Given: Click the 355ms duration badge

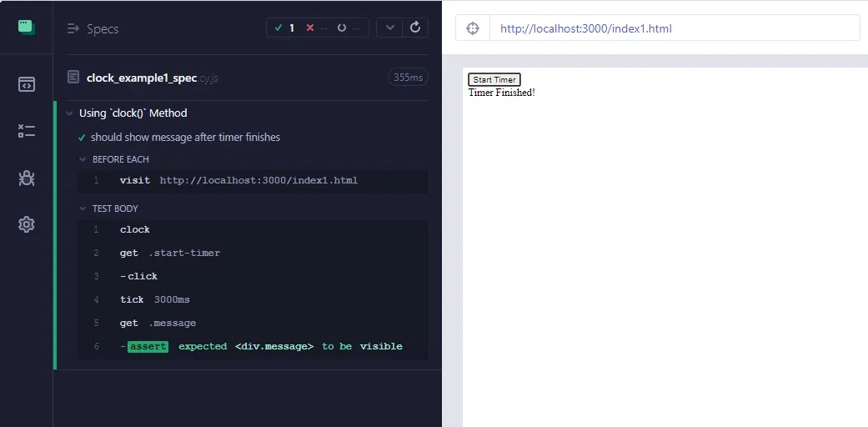Looking at the screenshot, I should coord(408,78).
